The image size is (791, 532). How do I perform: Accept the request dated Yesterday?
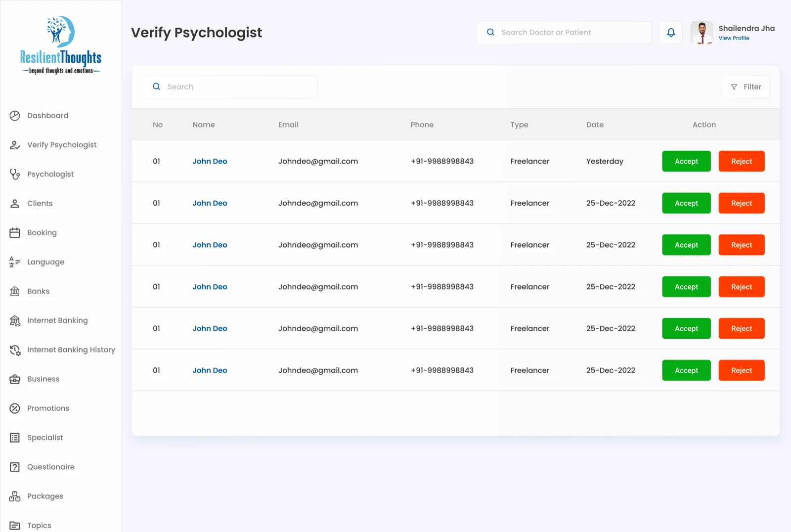coord(686,161)
